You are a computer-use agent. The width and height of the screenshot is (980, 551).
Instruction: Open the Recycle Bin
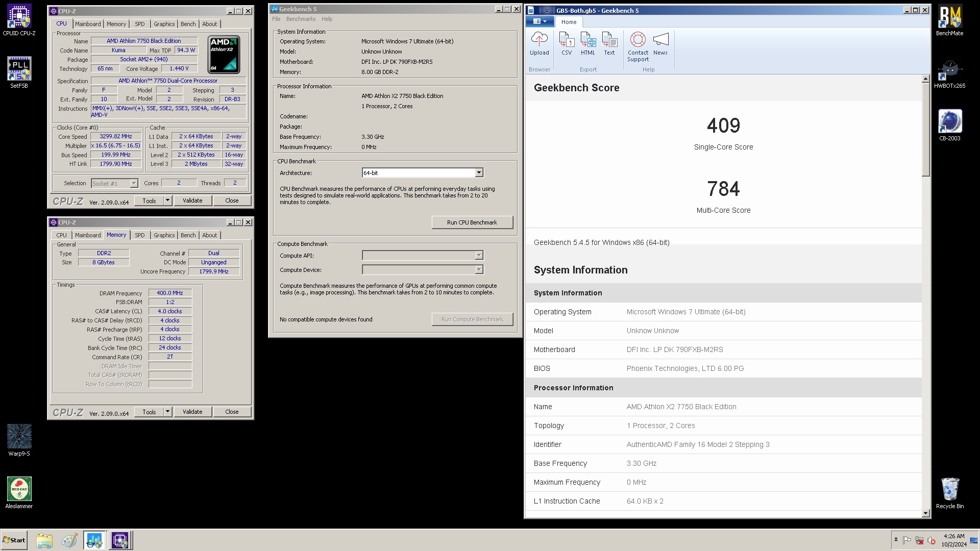pyautogui.click(x=950, y=493)
